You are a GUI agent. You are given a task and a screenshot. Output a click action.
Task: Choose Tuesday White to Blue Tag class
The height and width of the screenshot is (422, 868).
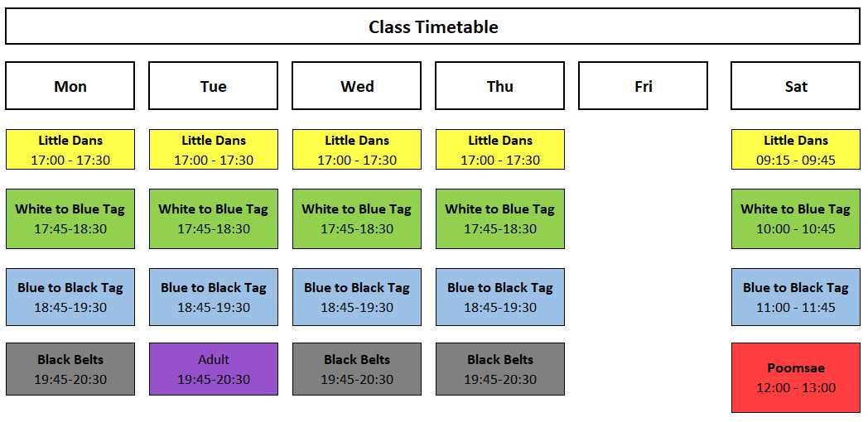213,219
